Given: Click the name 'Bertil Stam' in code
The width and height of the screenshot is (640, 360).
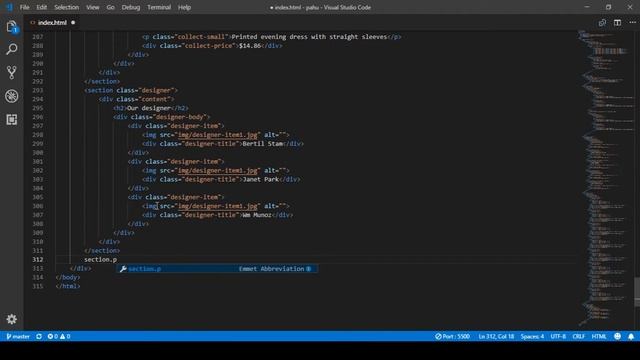Looking at the screenshot, I should point(262,144).
